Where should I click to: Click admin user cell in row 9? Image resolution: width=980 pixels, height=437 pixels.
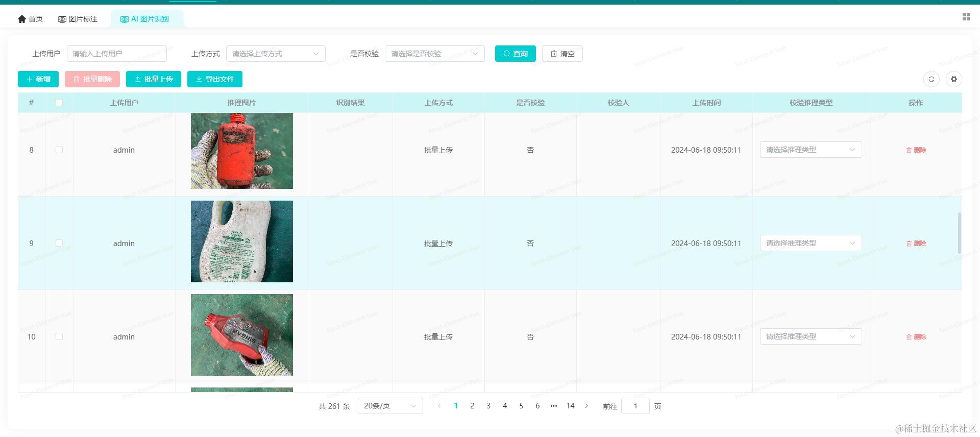(x=124, y=244)
